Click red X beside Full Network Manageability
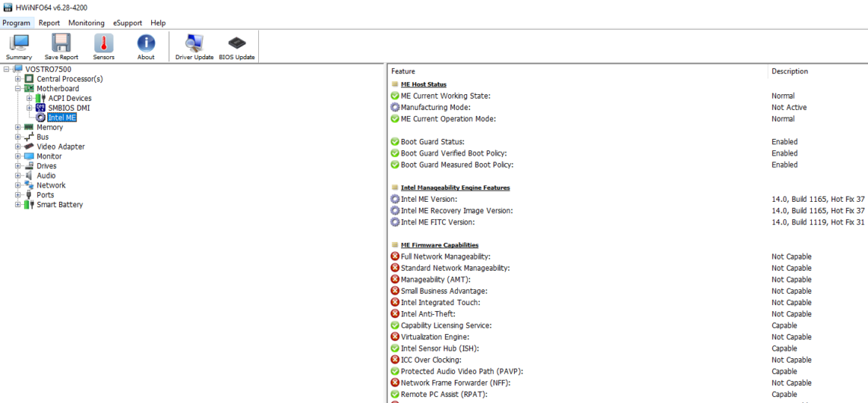The width and height of the screenshot is (868, 403). tap(394, 256)
